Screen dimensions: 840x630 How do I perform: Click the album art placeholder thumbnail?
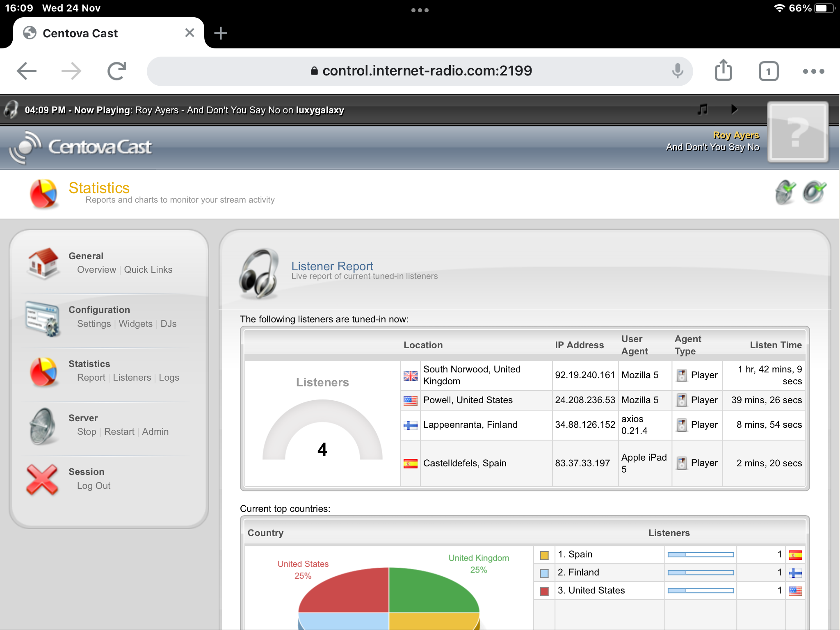pos(797,132)
